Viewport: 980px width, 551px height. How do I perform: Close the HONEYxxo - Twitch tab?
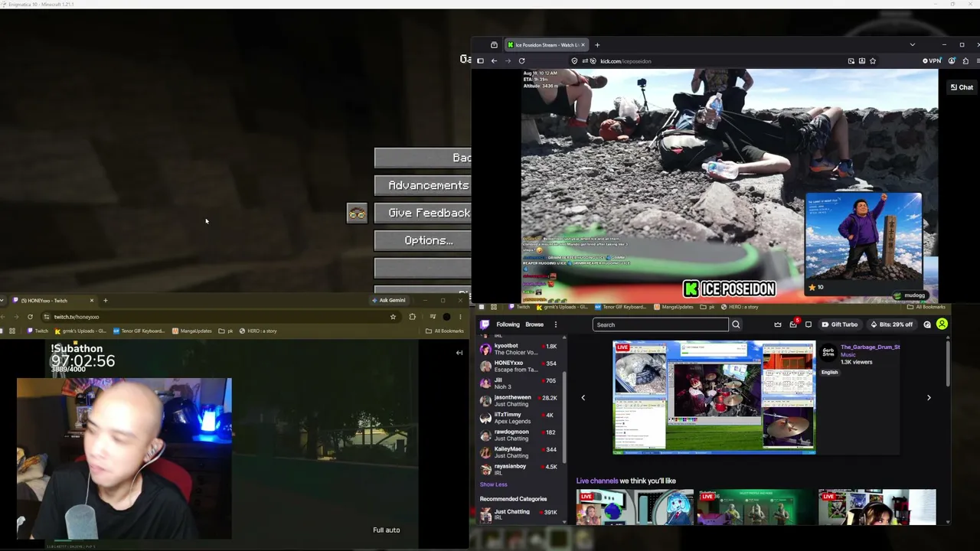pyautogui.click(x=91, y=301)
